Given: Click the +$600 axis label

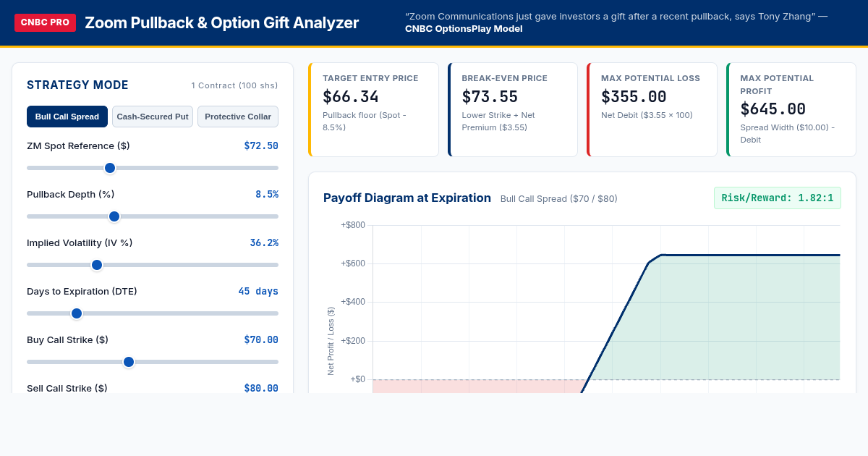Looking at the screenshot, I should pyautogui.click(x=353, y=263).
